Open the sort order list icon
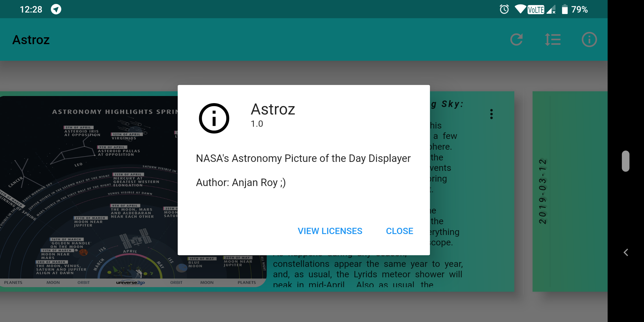Screen dimensions: 644x322 (x=553, y=40)
